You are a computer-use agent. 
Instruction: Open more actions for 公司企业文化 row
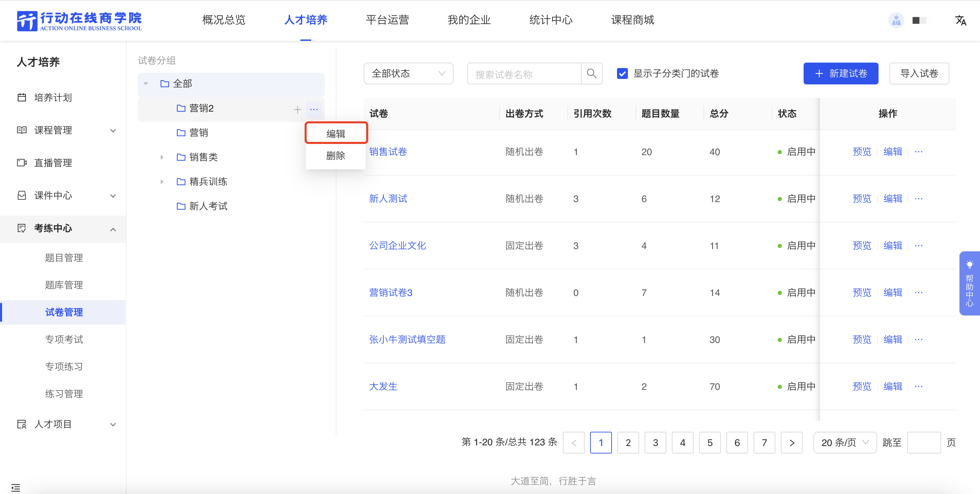pos(918,246)
